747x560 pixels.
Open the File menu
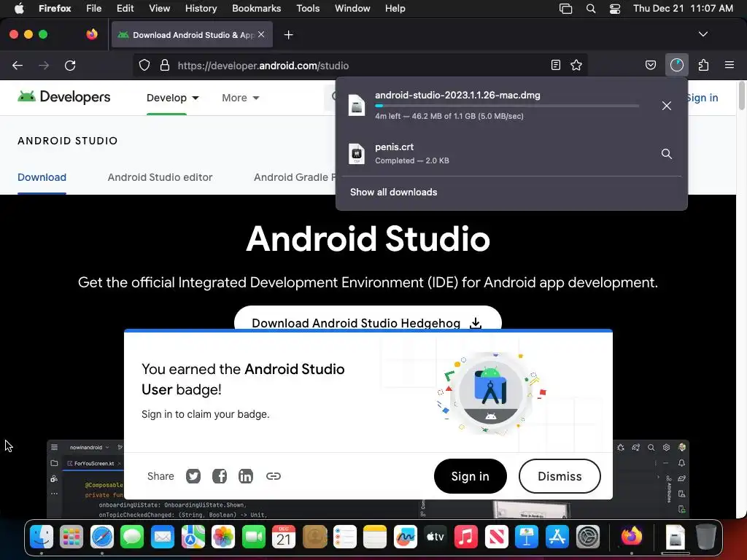pos(94,9)
